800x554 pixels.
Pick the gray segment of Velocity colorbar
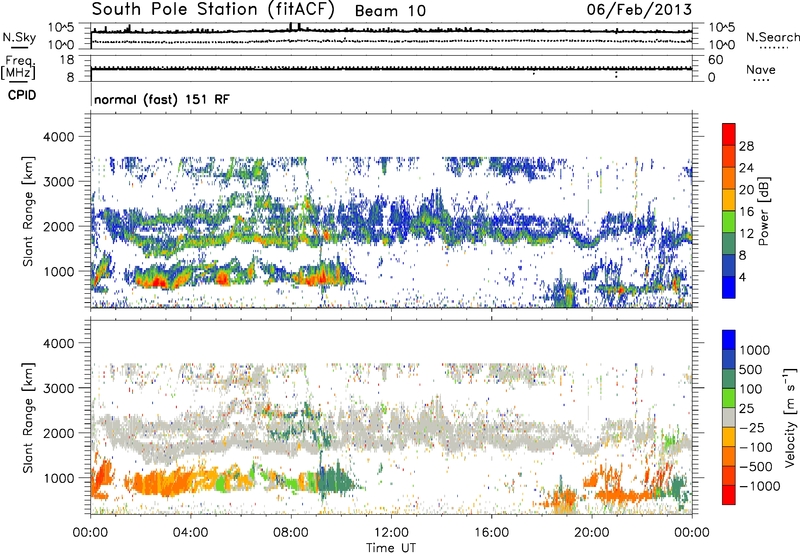coord(729,417)
